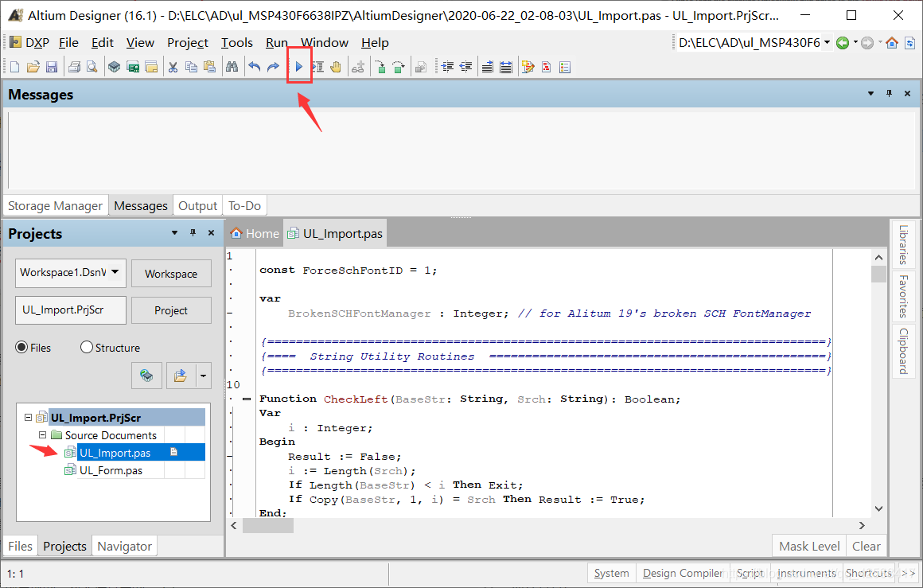The width and height of the screenshot is (923, 588).
Task: Click the Mask Level button
Action: [809, 546]
